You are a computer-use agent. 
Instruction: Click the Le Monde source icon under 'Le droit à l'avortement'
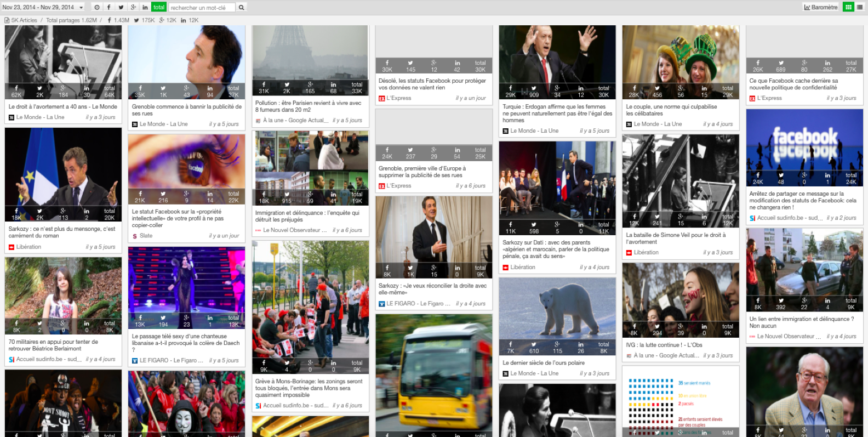click(x=12, y=117)
